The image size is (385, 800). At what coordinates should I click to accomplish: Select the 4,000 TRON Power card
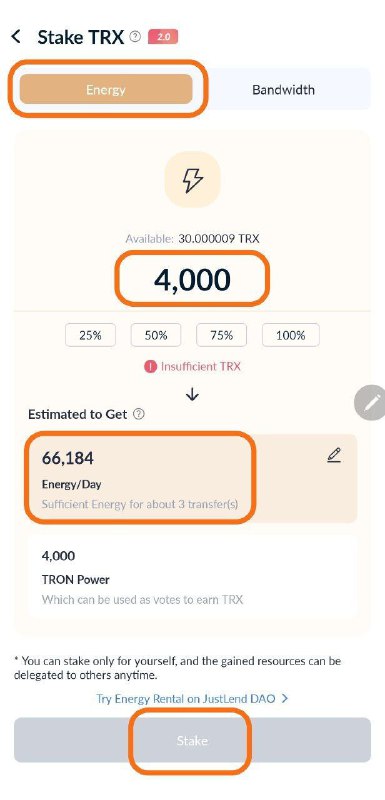192,577
